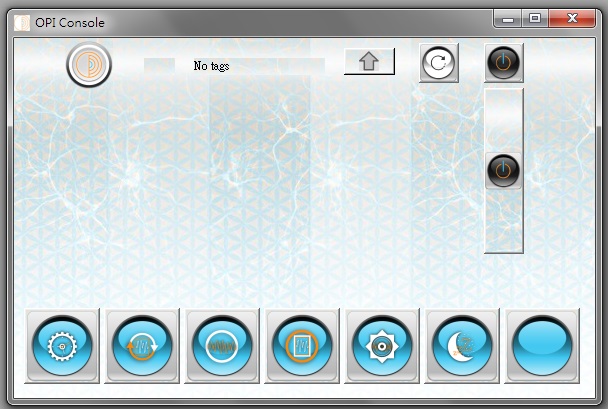Minimize the OPI Console window

pos(508,19)
